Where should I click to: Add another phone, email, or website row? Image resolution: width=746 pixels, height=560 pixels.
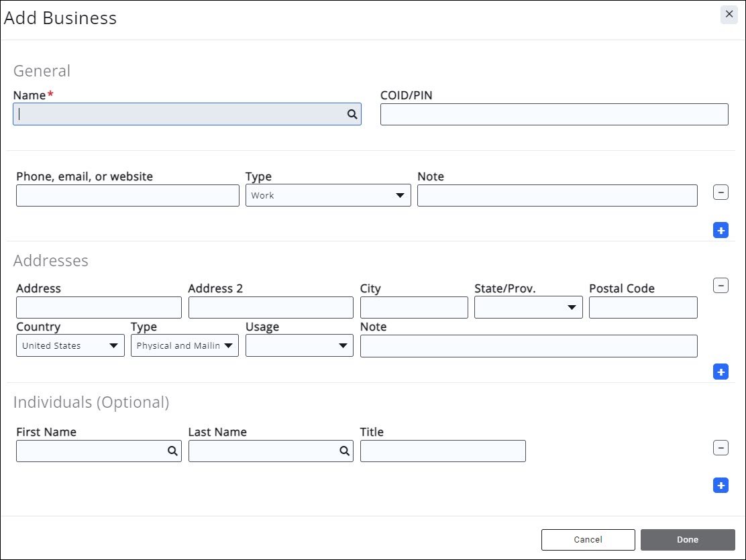tap(721, 231)
